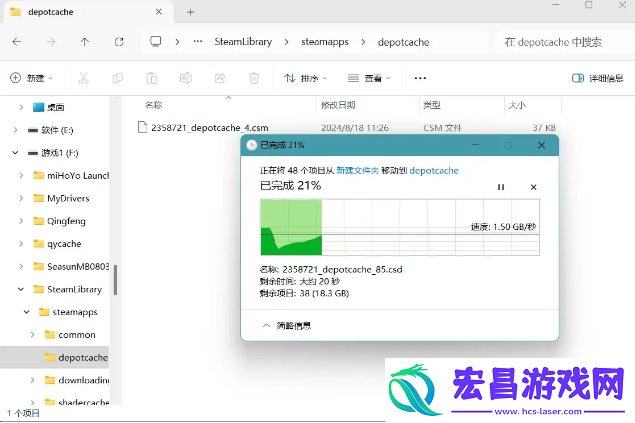
Task: Collapse the SteamLibrary tree node
Action: point(21,289)
